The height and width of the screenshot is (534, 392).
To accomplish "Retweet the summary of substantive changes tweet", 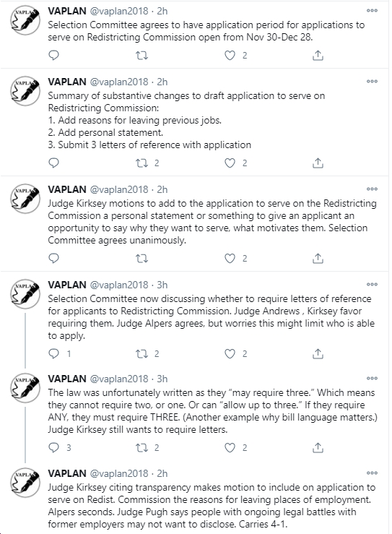I will coord(142,163).
